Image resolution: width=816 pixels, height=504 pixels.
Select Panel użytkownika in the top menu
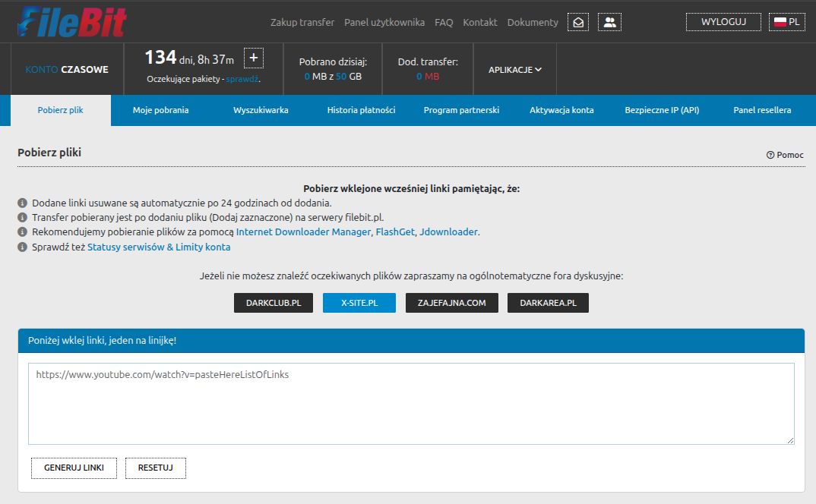point(384,23)
